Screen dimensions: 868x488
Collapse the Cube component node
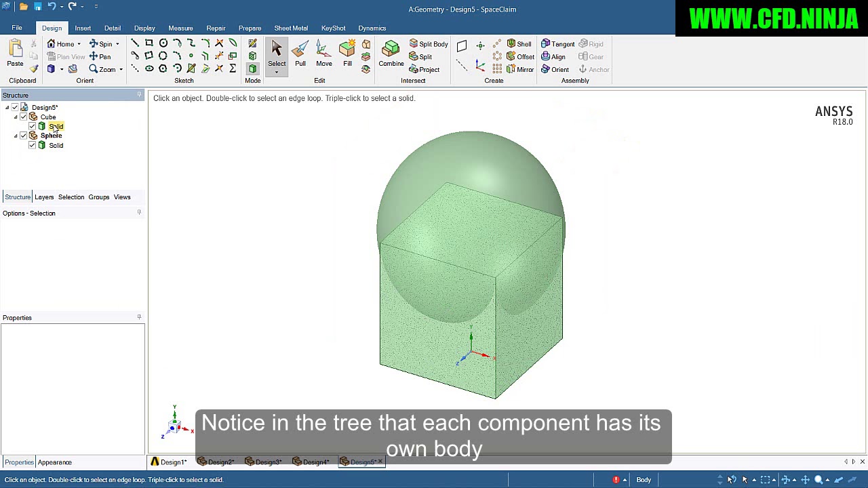[16, 117]
